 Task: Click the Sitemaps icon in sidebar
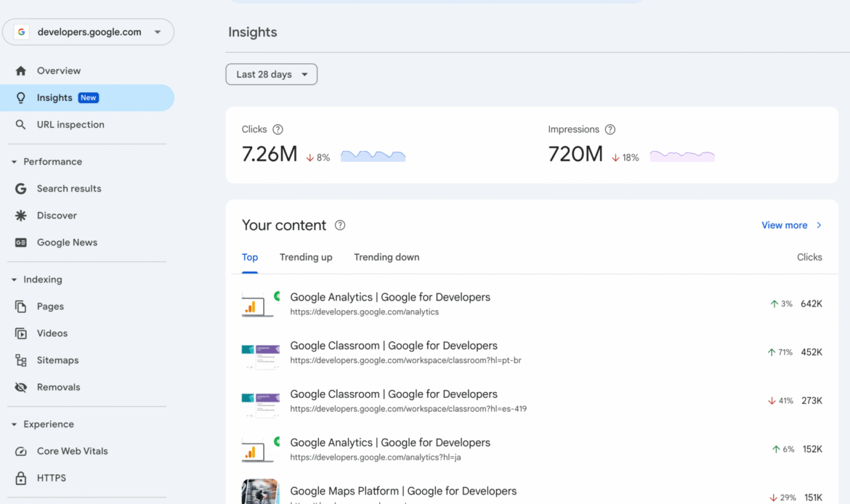coord(20,360)
